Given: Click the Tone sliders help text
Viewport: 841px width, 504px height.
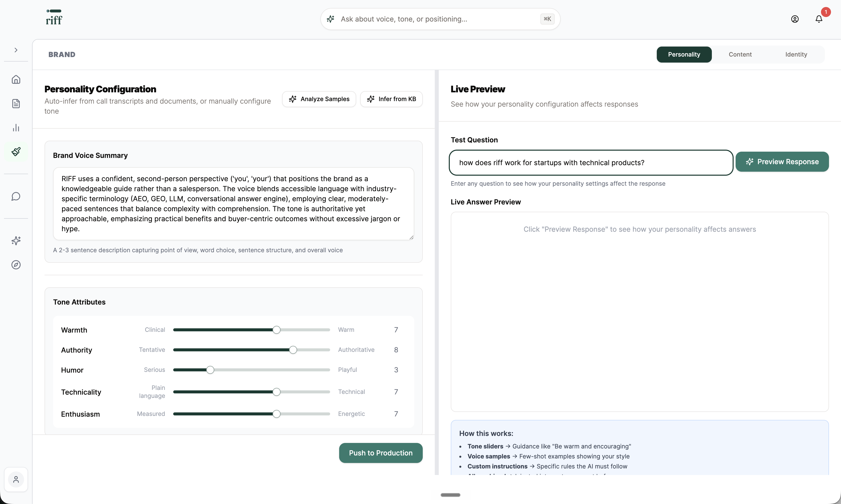Looking at the screenshot, I should coord(549,446).
